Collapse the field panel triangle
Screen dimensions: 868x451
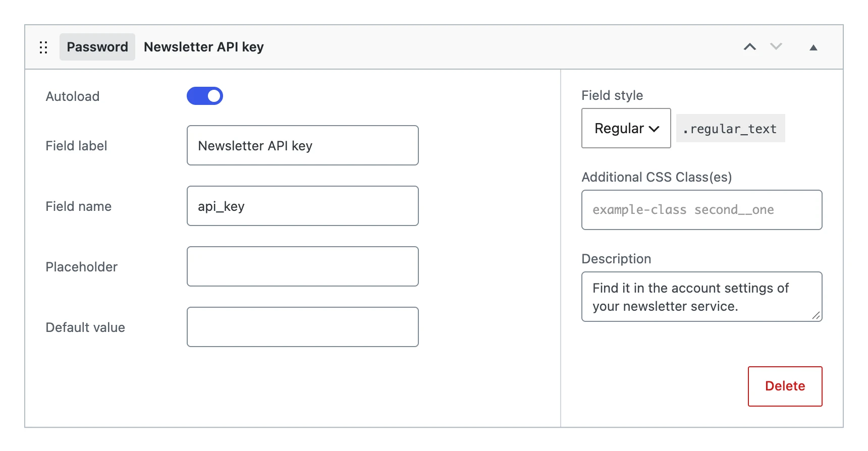click(813, 47)
